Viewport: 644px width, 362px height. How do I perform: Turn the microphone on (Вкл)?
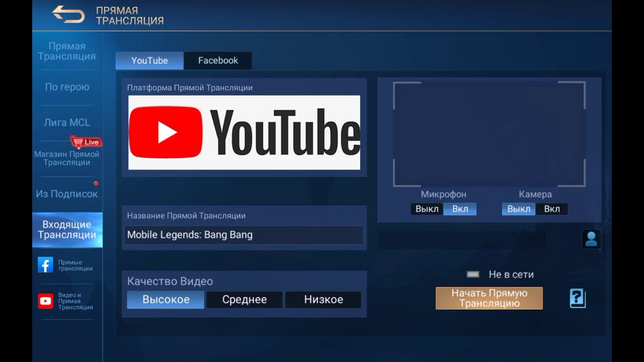pos(460,209)
